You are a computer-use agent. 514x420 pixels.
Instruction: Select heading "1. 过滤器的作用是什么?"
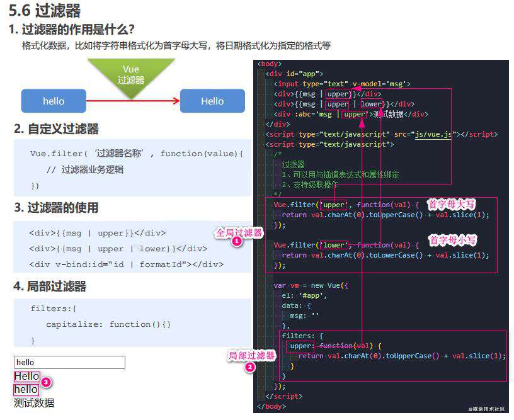click(x=72, y=30)
